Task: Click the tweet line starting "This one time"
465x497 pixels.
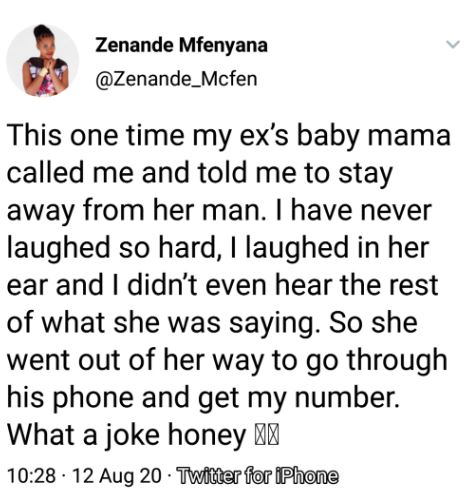Action: pyautogui.click(x=229, y=136)
